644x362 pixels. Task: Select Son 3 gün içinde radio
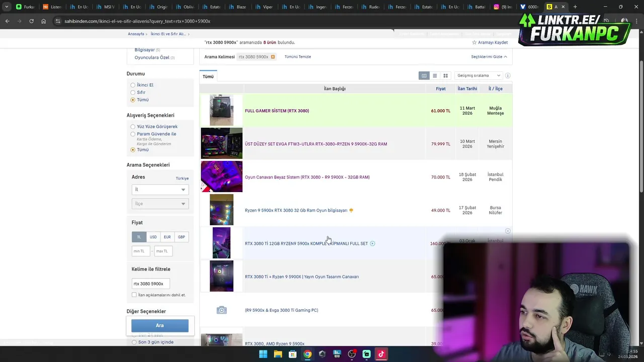click(134, 342)
